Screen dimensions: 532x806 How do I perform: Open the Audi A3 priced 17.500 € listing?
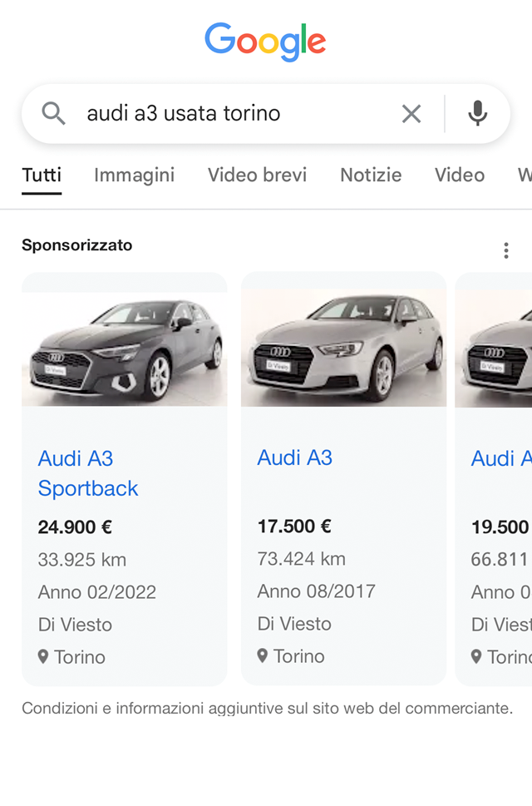295,458
